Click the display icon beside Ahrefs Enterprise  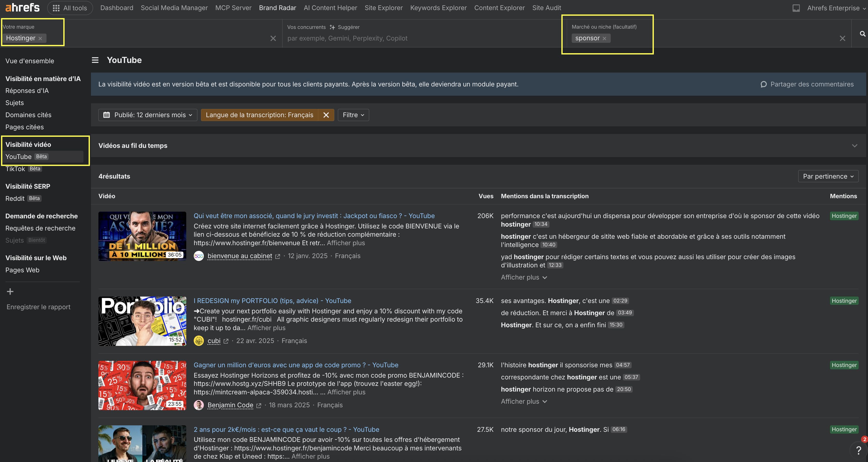click(x=796, y=8)
